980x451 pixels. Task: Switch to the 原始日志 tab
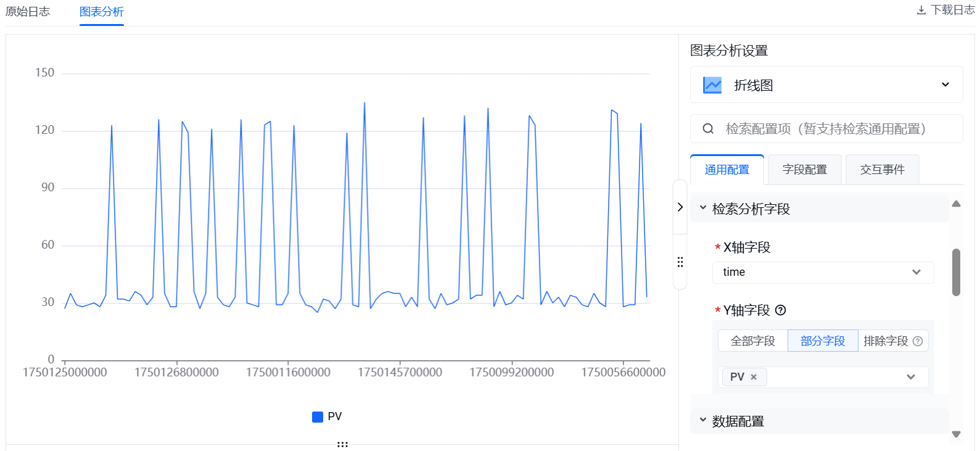(28, 12)
